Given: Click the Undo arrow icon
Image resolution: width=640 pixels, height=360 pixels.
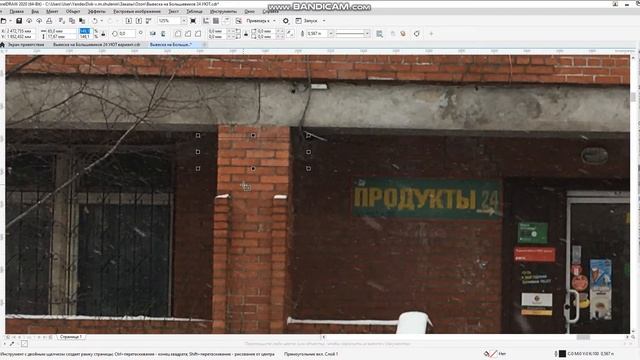Looking at the screenshot, I should pyautogui.click(x=95, y=20).
